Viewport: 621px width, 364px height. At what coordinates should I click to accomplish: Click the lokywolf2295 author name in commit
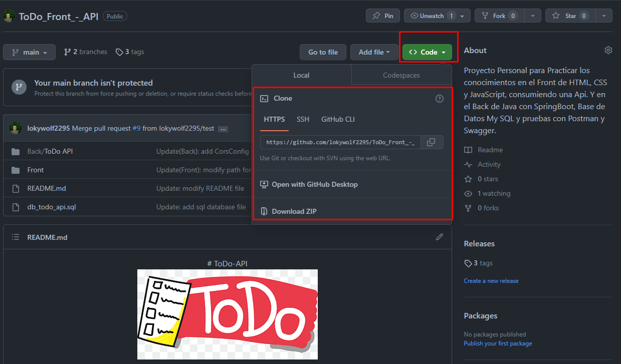coord(49,128)
